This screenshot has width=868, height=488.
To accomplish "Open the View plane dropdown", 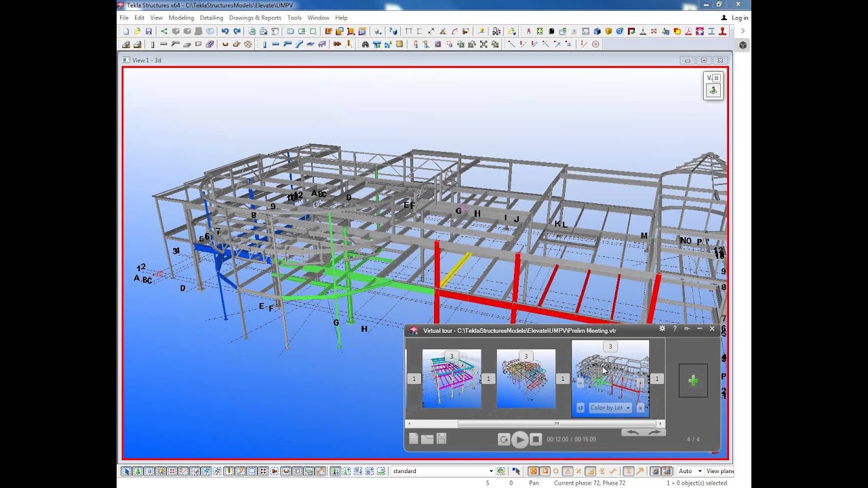I will [719, 471].
